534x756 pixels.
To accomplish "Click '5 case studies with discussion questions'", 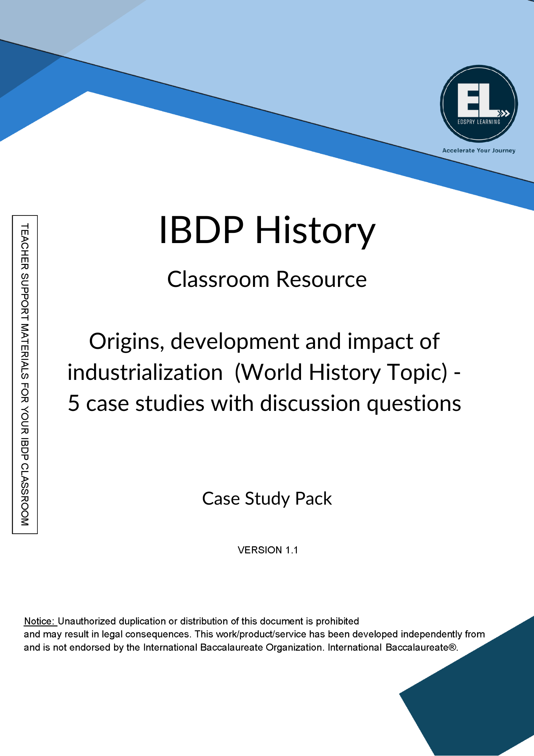I will 264,403.
